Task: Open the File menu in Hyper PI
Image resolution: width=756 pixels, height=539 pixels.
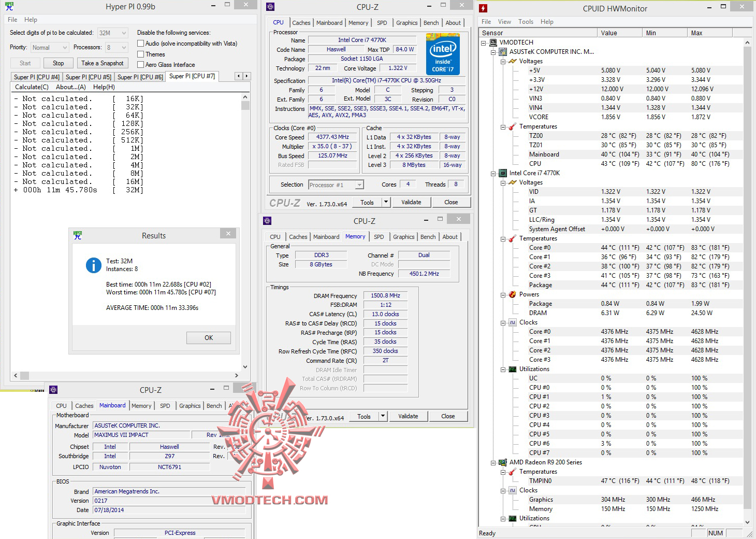Action: 12,20
